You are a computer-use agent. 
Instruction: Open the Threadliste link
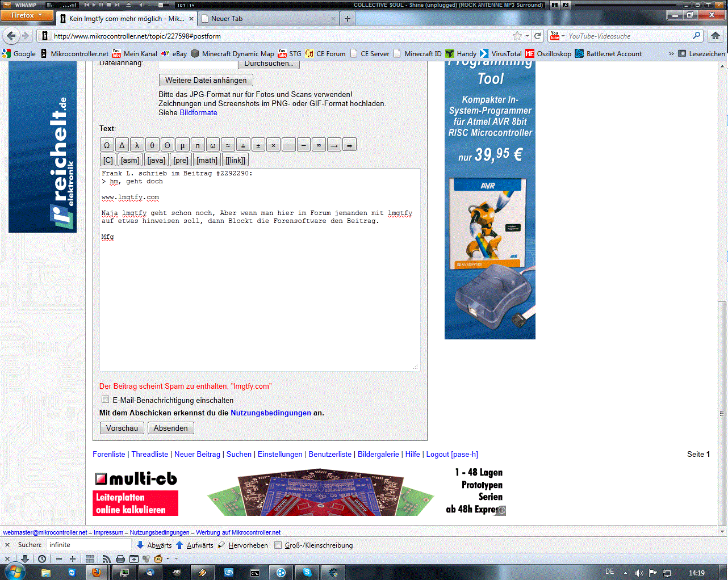[150, 454]
